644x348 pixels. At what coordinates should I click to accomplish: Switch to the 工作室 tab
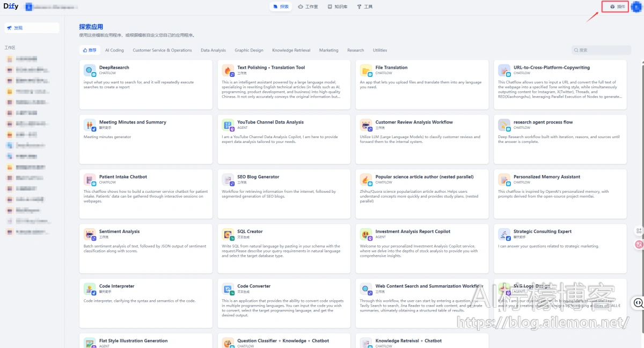click(x=308, y=7)
